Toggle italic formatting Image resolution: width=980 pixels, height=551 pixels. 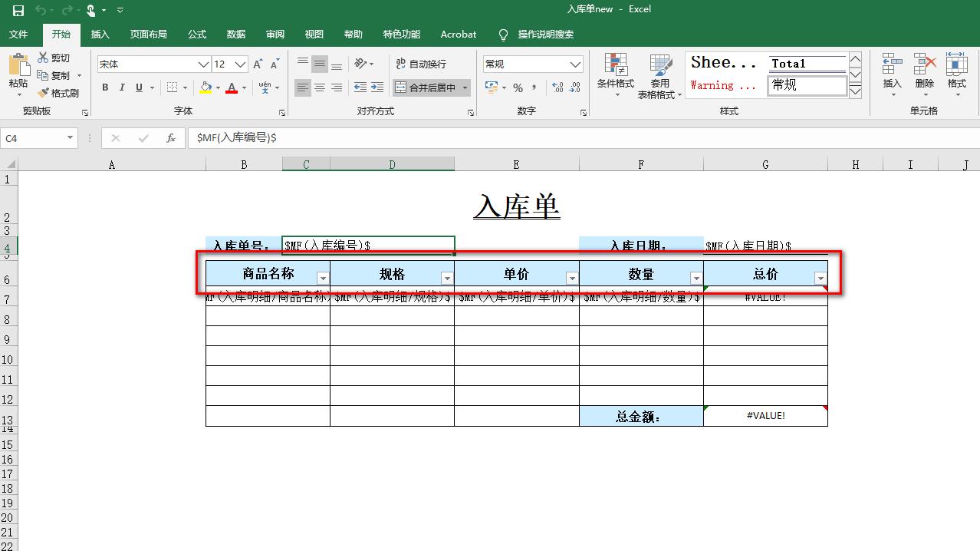point(122,87)
